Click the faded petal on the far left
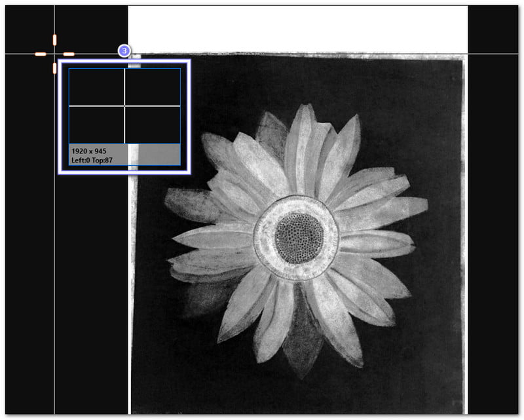 pyautogui.click(x=190, y=204)
